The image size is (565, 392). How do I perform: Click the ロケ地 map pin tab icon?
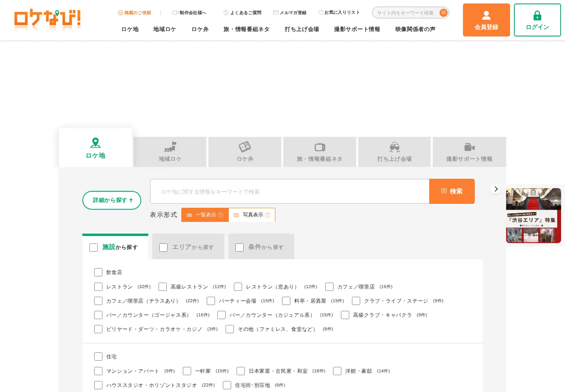pyautogui.click(x=95, y=143)
